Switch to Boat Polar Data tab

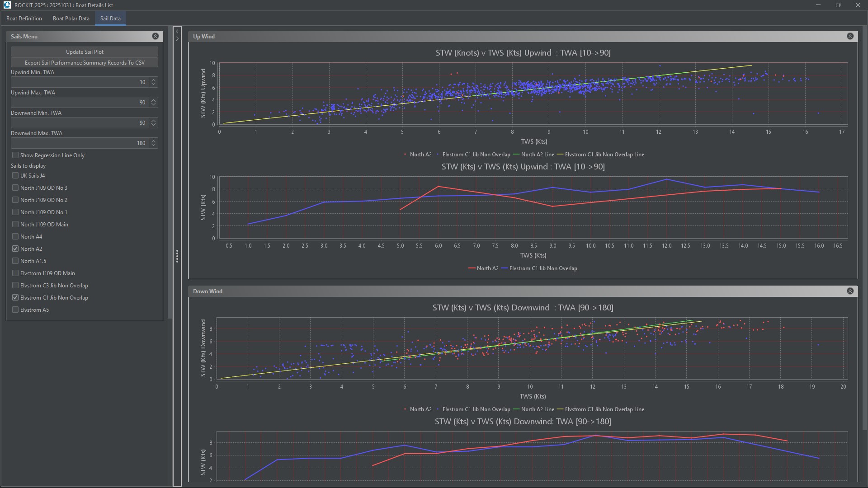click(x=71, y=19)
